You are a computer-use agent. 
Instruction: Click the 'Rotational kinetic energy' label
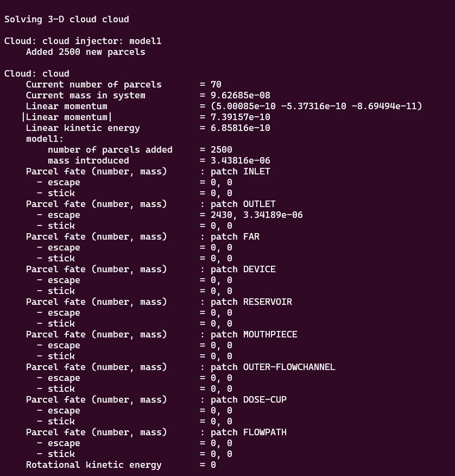[x=93, y=465]
